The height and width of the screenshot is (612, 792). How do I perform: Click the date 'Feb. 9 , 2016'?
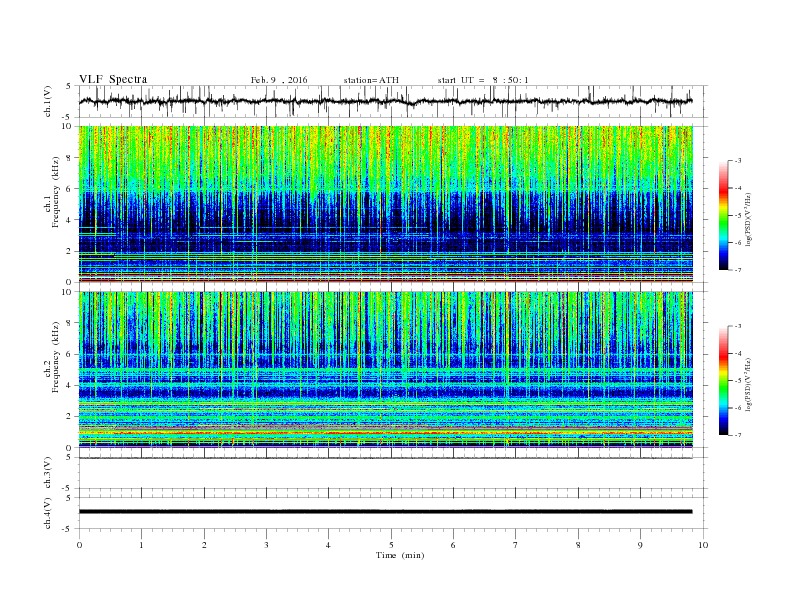[279, 80]
